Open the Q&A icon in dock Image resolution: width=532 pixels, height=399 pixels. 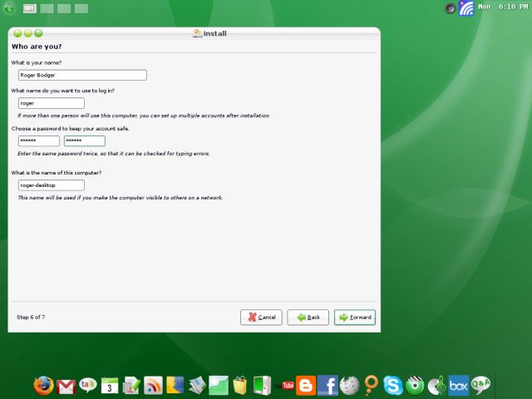(x=480, y=386)
